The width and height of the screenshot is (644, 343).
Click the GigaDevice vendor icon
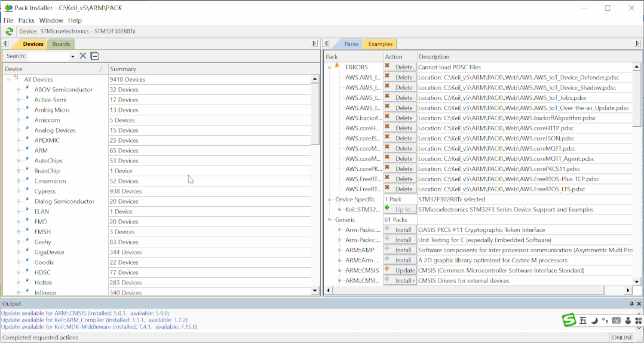tap(27, 250)
